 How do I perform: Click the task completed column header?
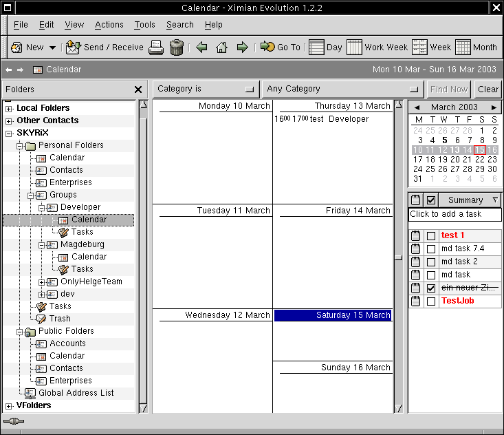click(x=431, y=200)
